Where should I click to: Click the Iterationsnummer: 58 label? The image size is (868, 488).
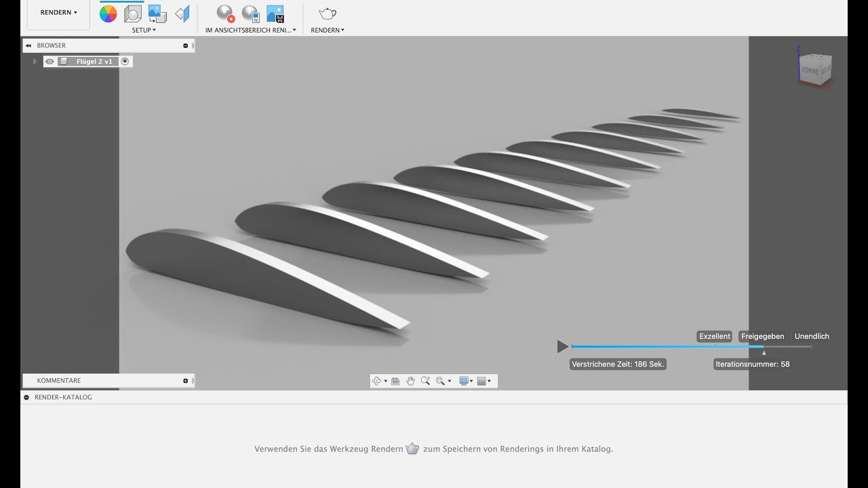click(x=753, y=364)
